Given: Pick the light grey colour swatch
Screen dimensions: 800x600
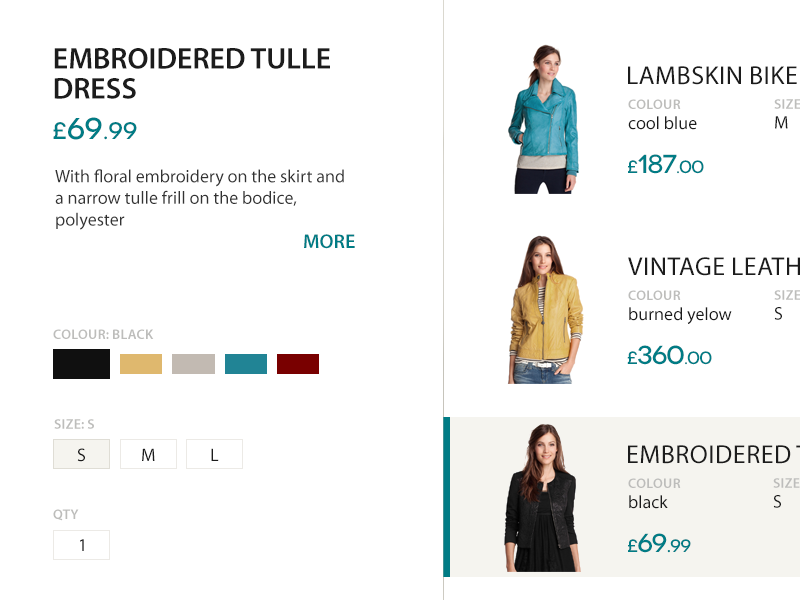Looking at the screenshot, I should pos(193,364).
